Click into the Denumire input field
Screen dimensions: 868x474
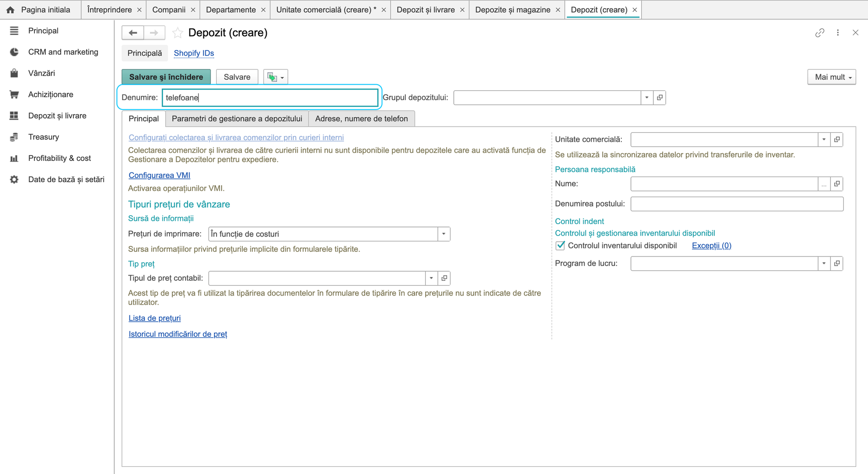point(270,98)
